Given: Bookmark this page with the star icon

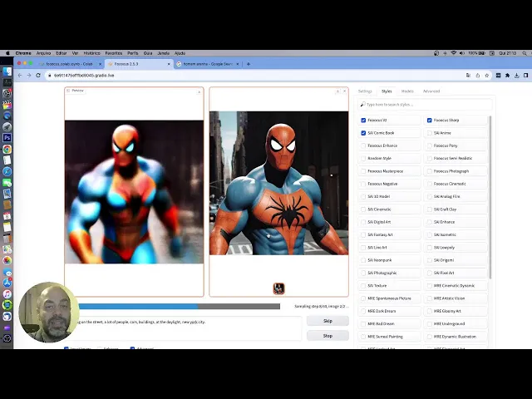Looking at the screenshot, I should 487,76.
